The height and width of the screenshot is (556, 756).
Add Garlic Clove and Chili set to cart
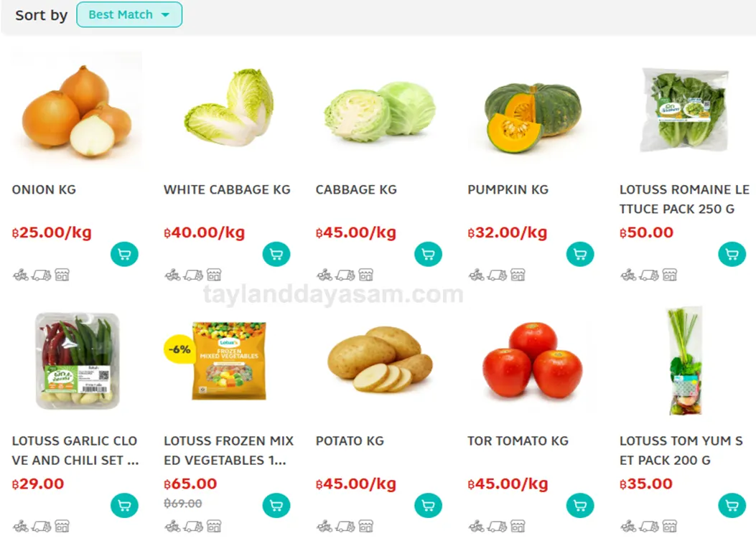pos(124,505)
